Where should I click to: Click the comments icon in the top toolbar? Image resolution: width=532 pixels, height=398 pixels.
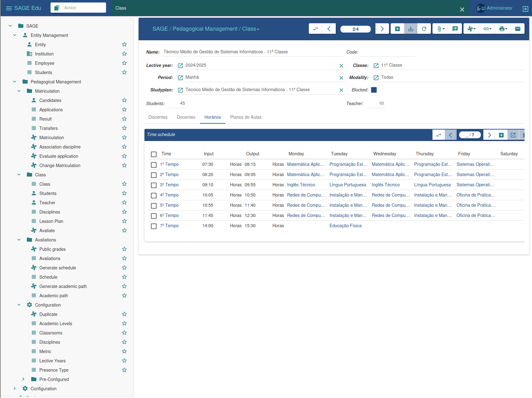click(x=455, y=29)
